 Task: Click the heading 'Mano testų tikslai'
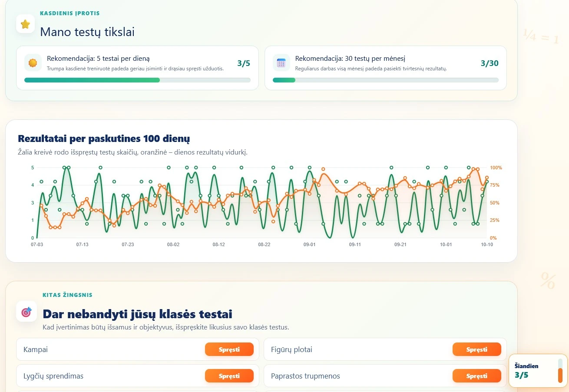[x=87, y=32]
